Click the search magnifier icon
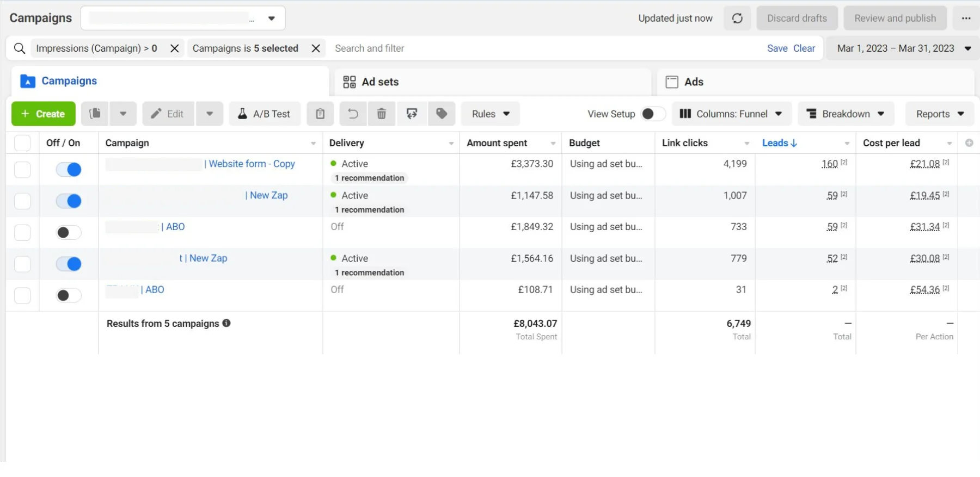The image size is (980, 477). click(x=20, y=48)
